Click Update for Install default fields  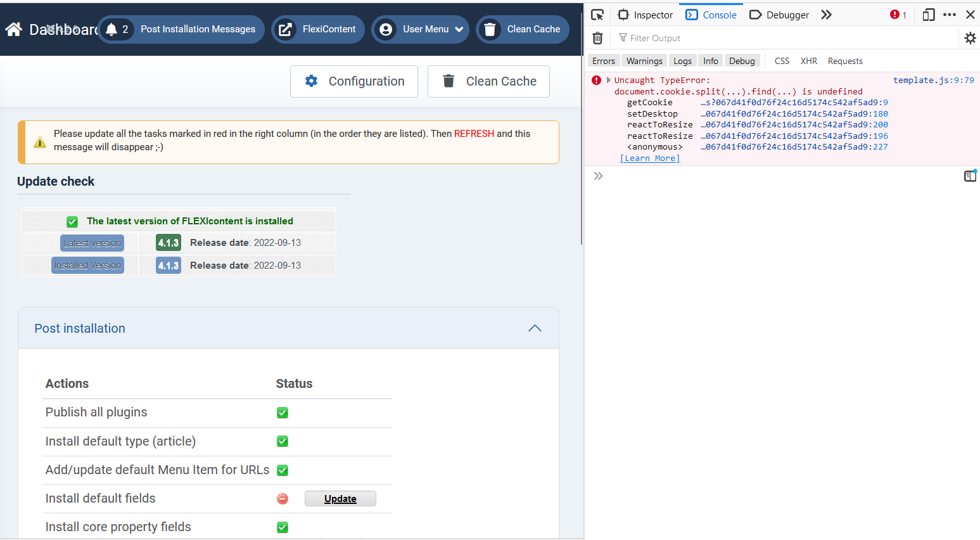click(x=340, y=499)
